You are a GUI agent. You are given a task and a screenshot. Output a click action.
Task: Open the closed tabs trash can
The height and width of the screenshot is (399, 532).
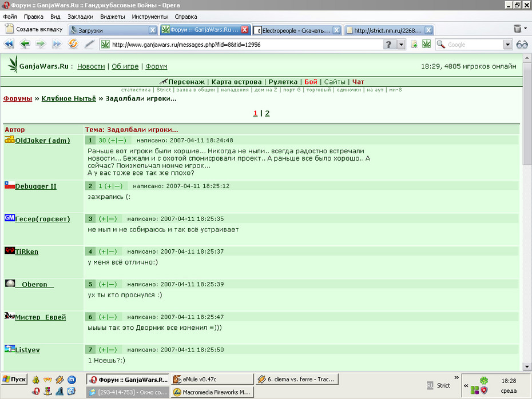tap(517, 29)
